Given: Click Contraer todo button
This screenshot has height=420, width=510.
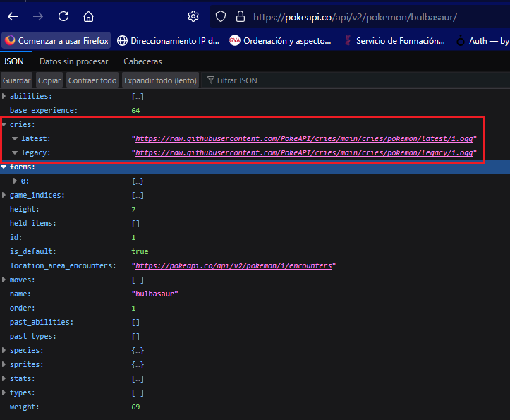Looking at the screenshot, I should [92, 80].
